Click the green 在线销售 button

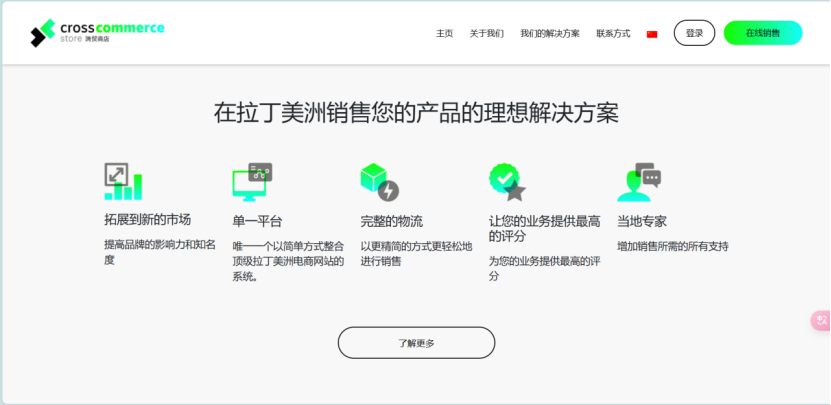coord(763,33)
